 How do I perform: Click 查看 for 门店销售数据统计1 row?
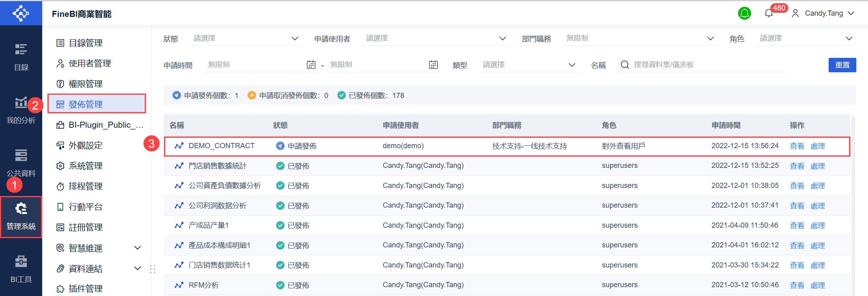[797, 265]
